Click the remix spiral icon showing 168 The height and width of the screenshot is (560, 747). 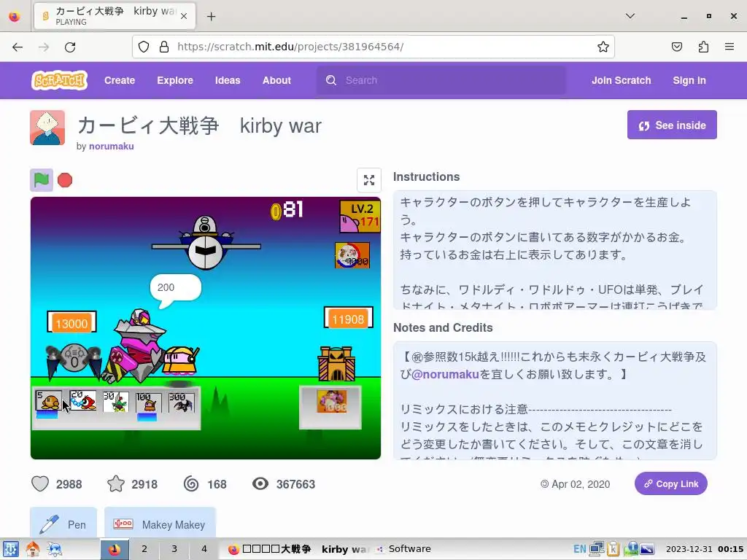click(191, 484)
